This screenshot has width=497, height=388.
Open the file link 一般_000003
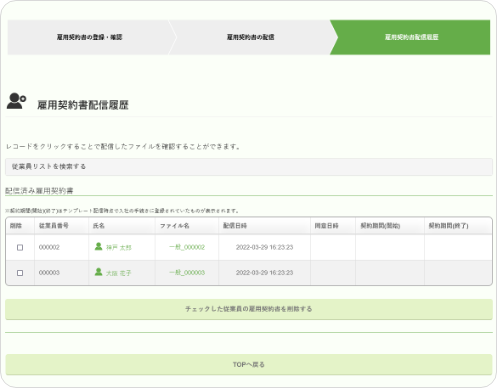point(187,272)
